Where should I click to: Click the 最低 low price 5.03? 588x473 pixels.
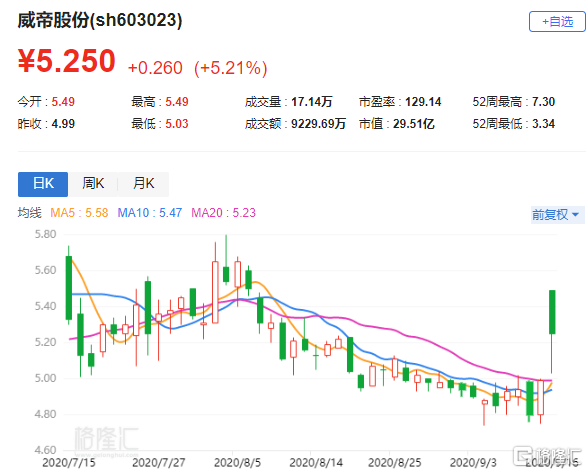point(177,124)
